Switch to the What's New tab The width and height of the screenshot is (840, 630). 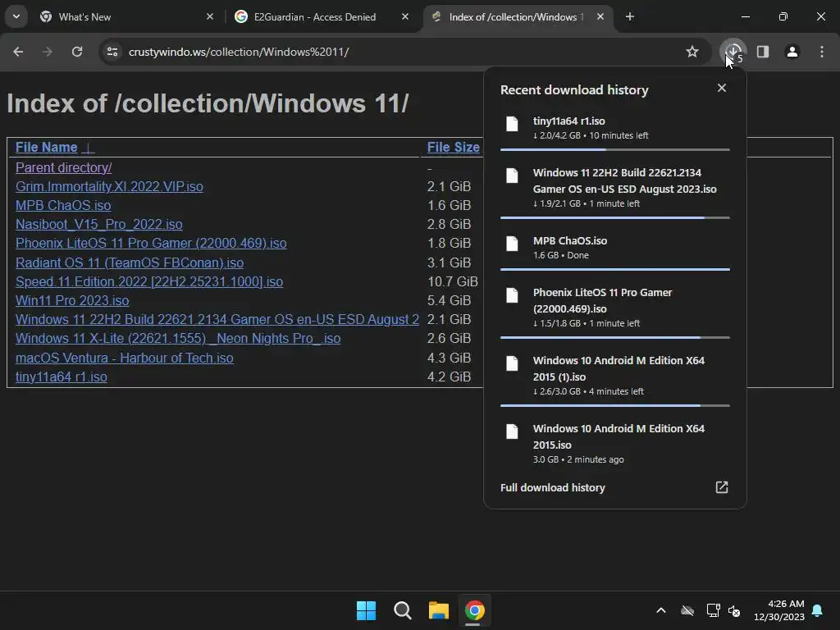pos(127,16)
